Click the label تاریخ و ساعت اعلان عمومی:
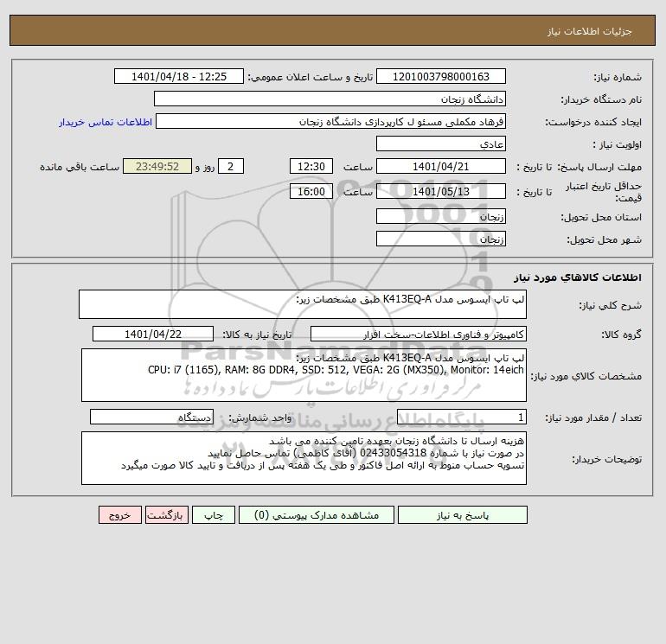Image resolution: width=666 pixels, height=644 pixels. pyautogui.click(x=310, y=77)
